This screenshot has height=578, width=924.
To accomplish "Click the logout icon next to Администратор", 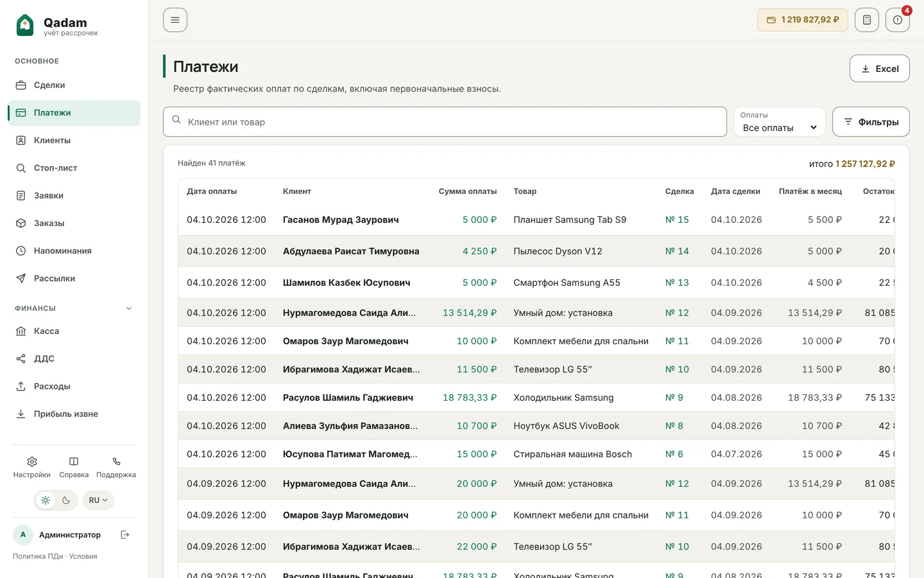I will tap(125, 534).
